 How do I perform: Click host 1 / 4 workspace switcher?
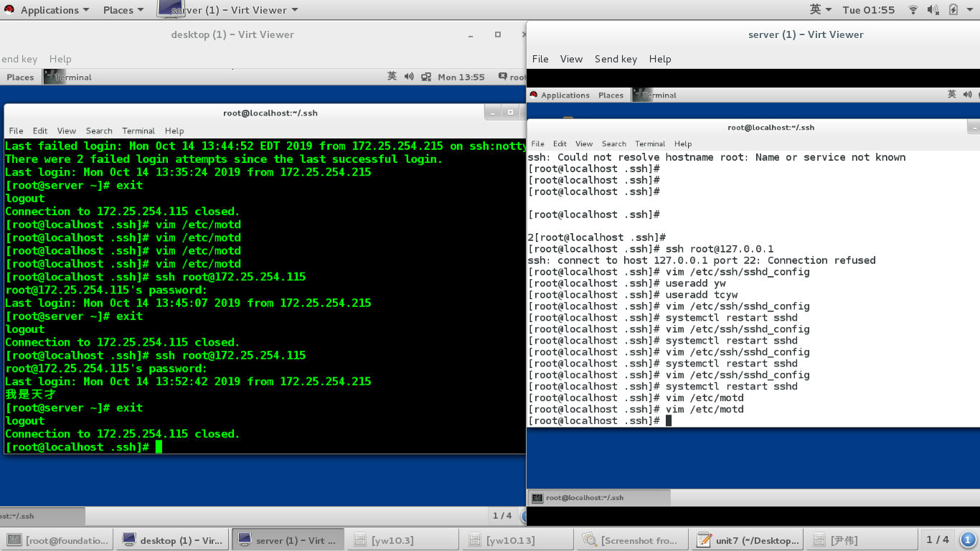click(x=938, y=540)
